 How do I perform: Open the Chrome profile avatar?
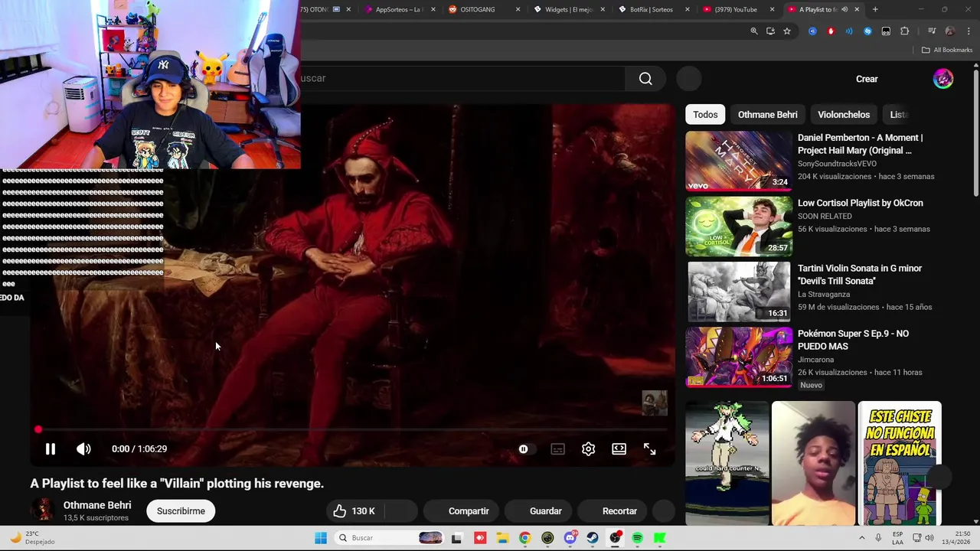pyautogui.click(x=950, y=31)
